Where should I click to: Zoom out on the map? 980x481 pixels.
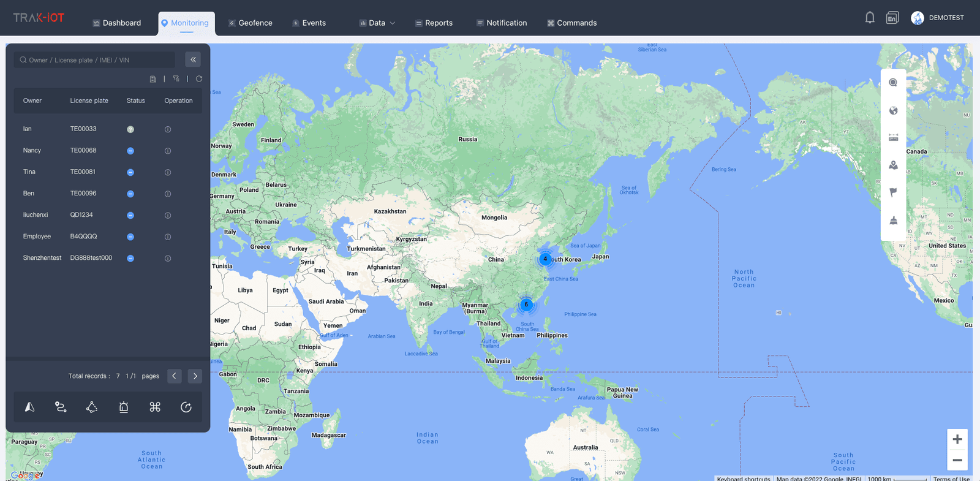tap(957, 460)
